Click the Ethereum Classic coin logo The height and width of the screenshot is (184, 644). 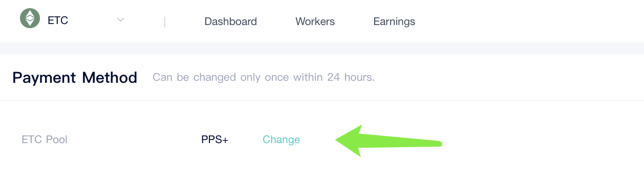(x=30, y=18)
